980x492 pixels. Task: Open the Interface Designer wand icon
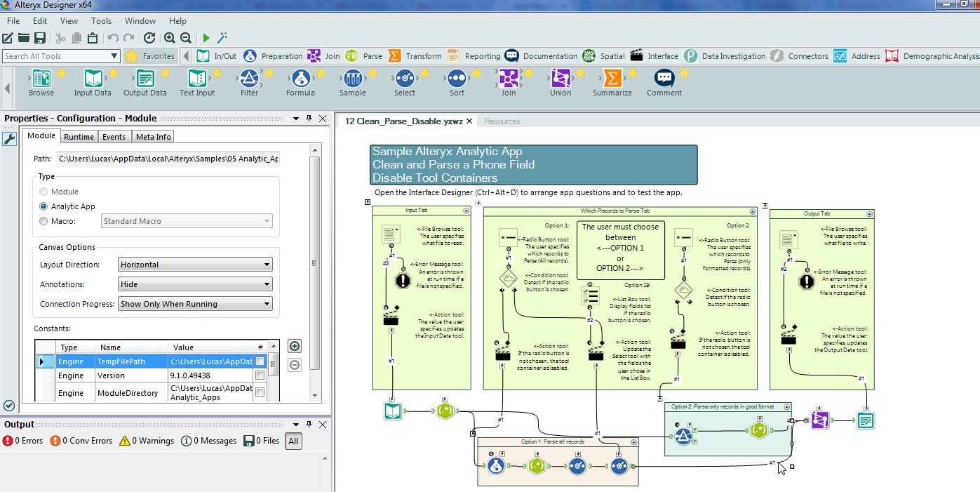pyautogui.click(x=222, y=38)
